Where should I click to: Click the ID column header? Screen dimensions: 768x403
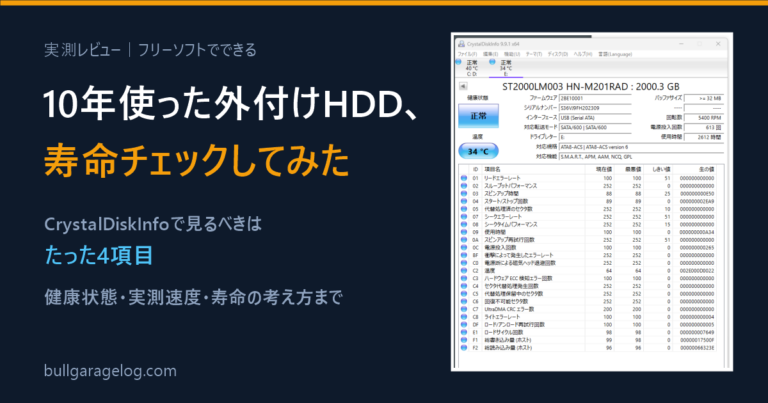[x=475, y=169]
